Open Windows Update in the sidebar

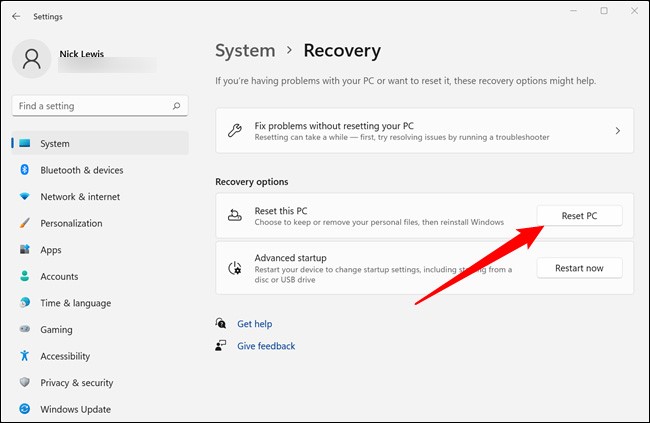click(75, 409)
